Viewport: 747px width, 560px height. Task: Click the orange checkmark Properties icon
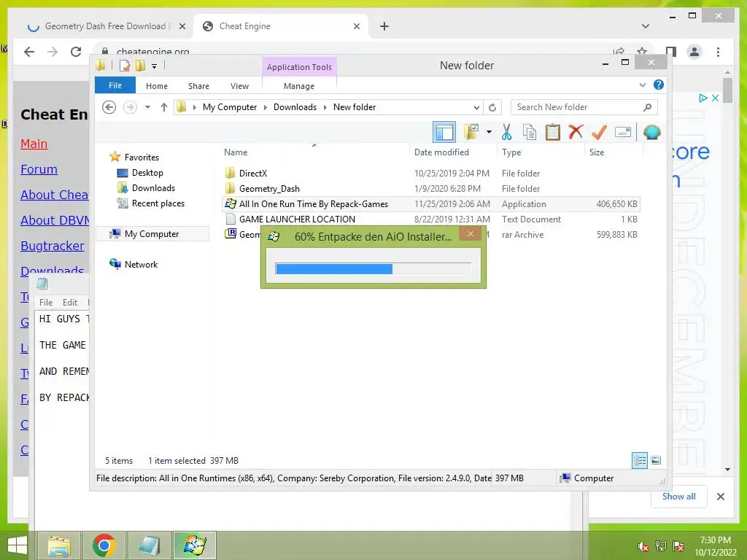pos(599,132)
